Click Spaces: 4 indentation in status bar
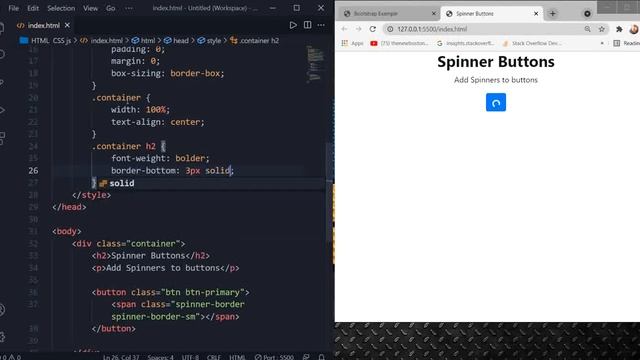Image resolution: width=640 pixels, height=360 pixels. click(x=160, y=357)
